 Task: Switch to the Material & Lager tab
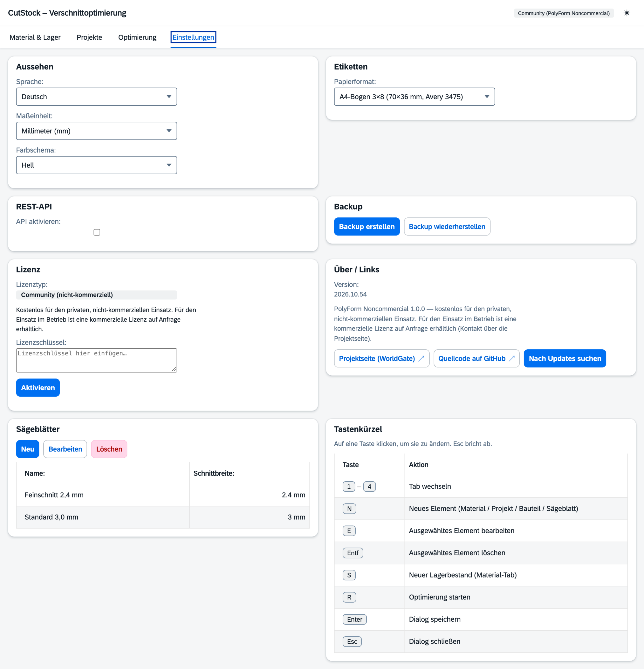click(35, 37)
